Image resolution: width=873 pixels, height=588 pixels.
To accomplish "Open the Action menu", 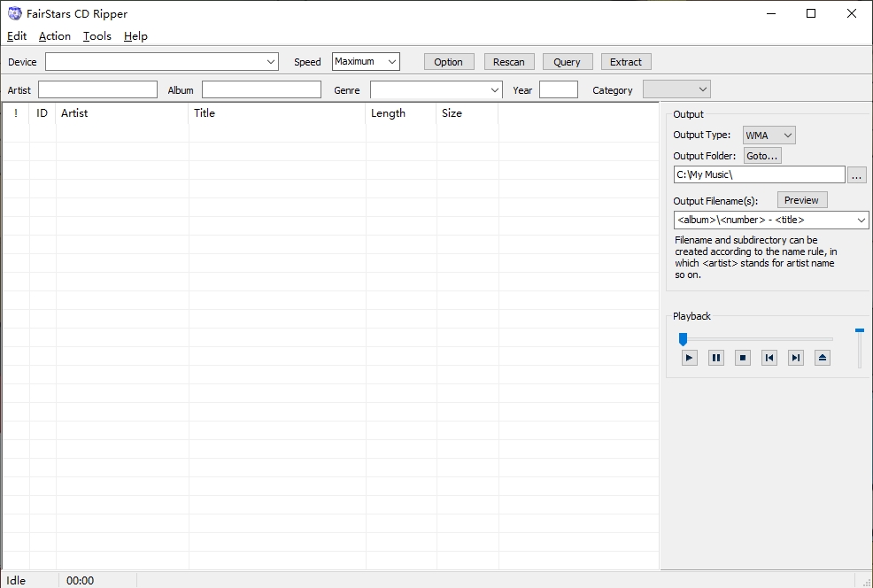I will pos(54,36).
